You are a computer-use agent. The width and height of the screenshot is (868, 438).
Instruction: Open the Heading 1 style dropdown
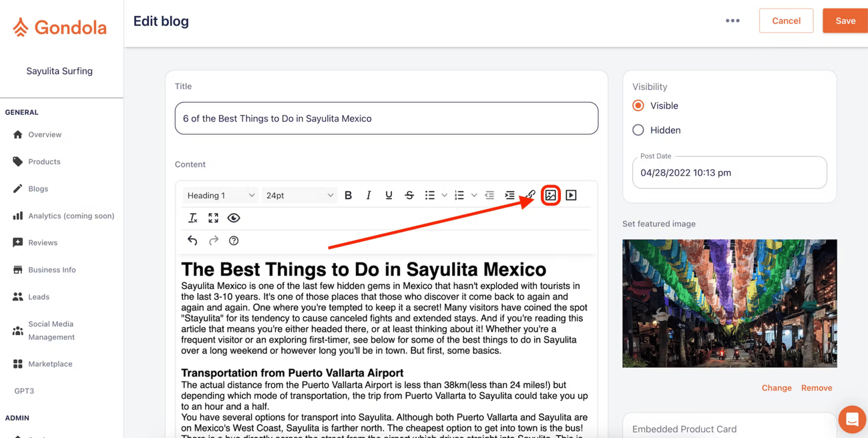[x=220, y=195]
